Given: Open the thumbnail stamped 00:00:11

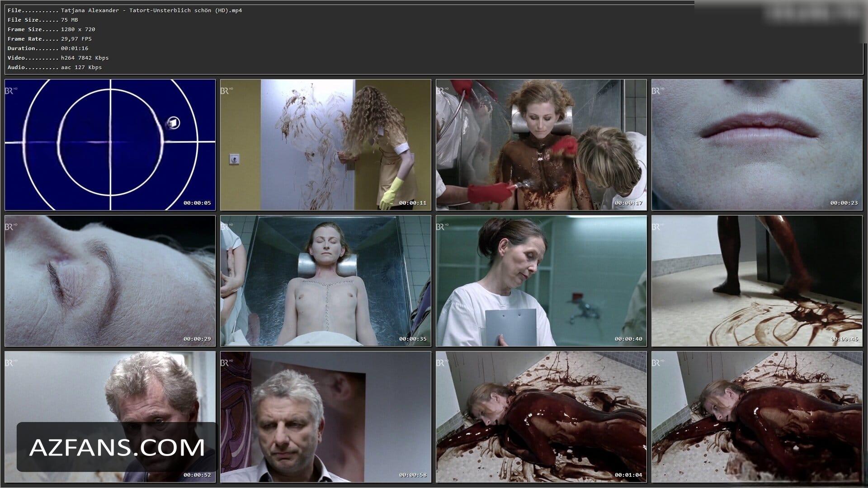Looking at the screenshot, I should pos(325,145).
